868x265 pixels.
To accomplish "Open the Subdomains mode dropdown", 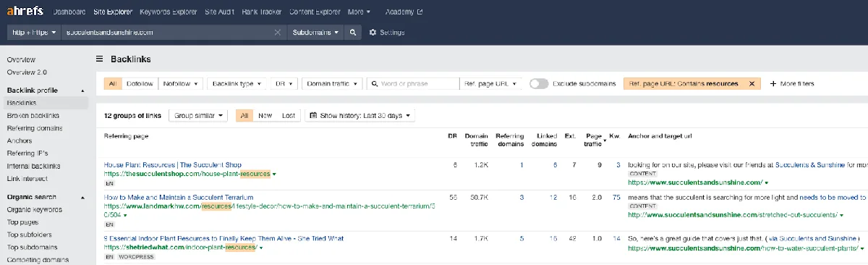I will tap(315, 33).
